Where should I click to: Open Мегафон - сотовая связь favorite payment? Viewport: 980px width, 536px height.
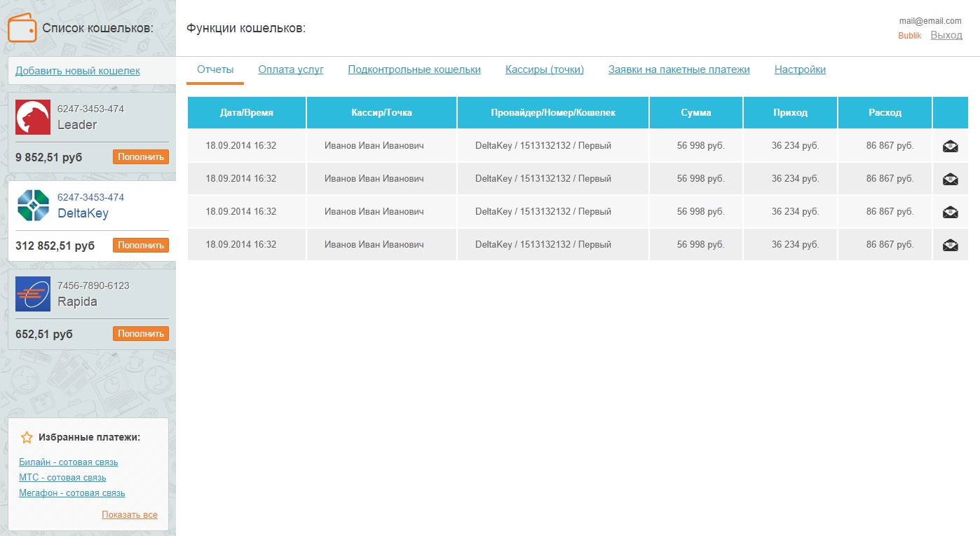coord(72,493)
